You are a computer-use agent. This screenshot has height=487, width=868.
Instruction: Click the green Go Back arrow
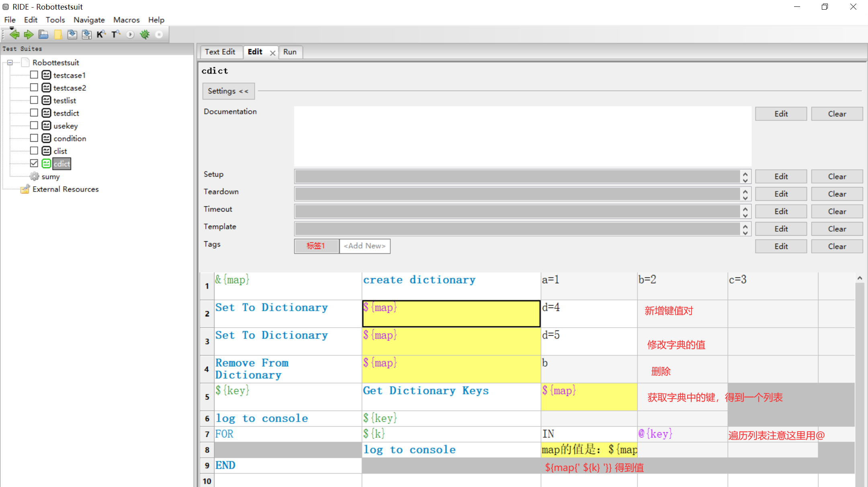(14, 35)
